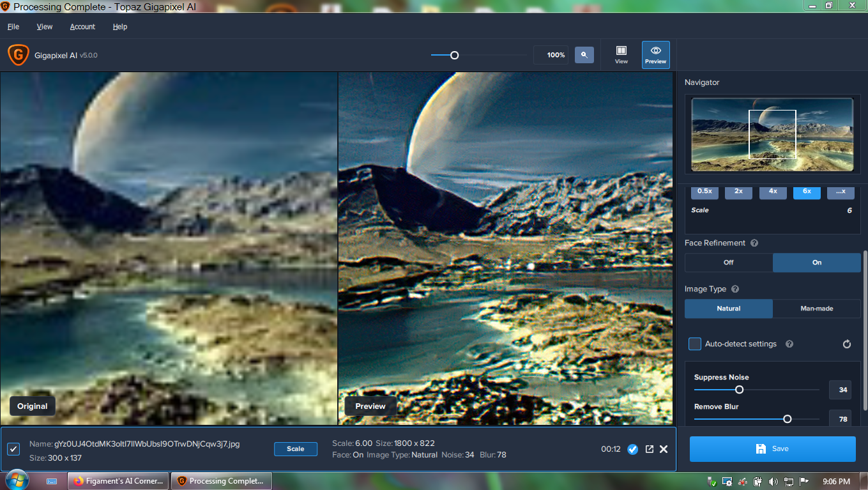Click the Preview label on right image
This screenshot has width=868, height=490.
[370, 406]
